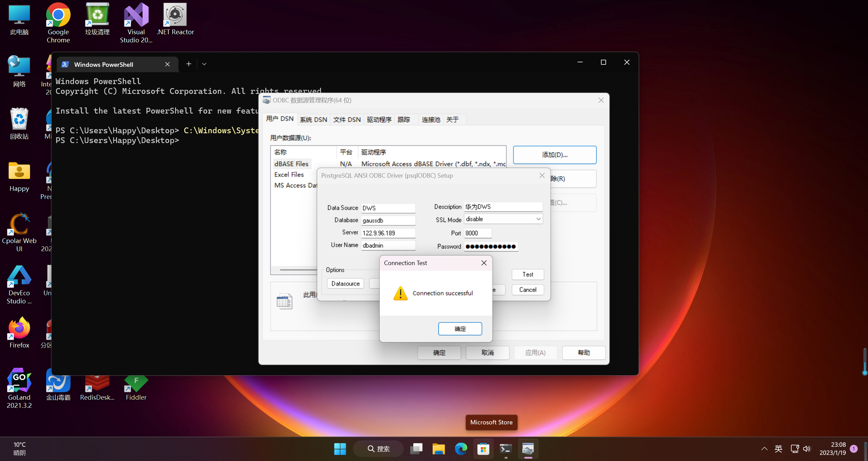Viewport: 868px width, 461px height.
Task: Click the Server IP address input field
Action: pyautogui.click(x=388, y=232)
